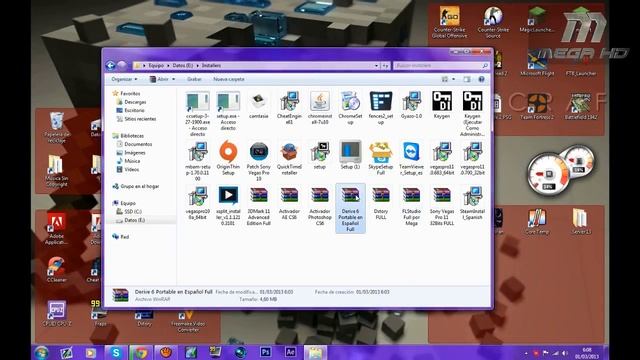Select the Sony Vegas Pro 11 32Bits archive
Image resolution: width=640 pixels, height=360 pixels.
[442, 206]
